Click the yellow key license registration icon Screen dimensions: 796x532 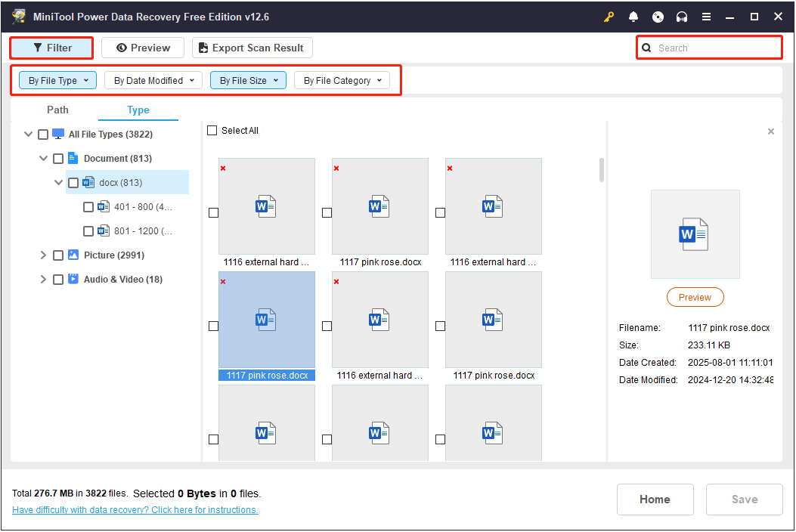click(609, 16)
